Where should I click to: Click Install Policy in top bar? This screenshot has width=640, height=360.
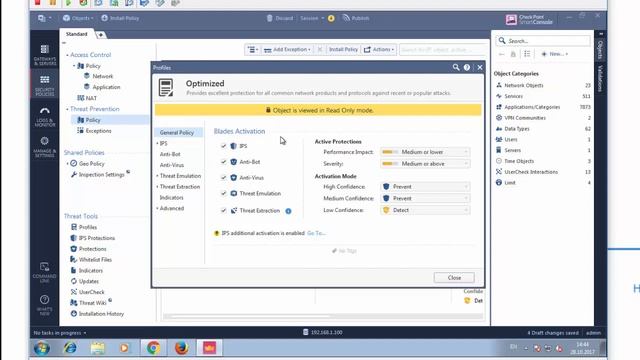(x=120, y=18)
